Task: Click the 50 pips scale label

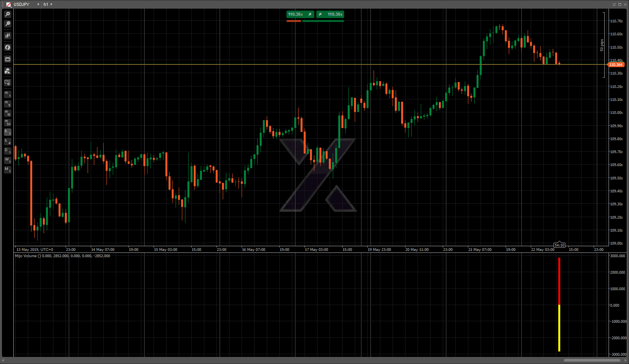Action: pos(601,45)
